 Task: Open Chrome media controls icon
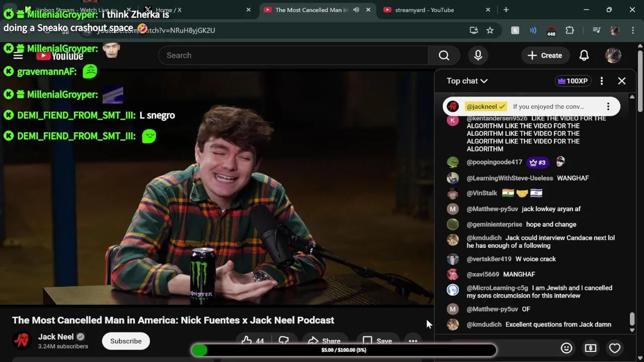pos(596,30)
